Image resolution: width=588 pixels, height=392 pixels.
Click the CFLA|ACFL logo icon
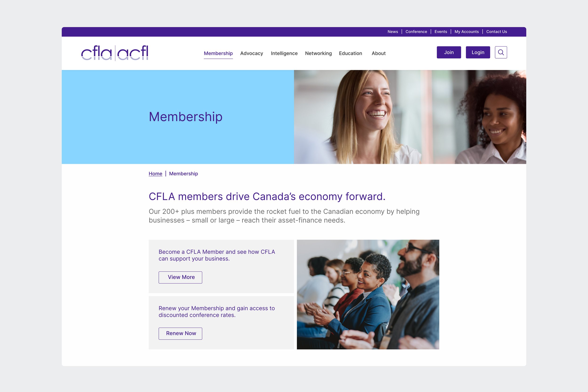coord(115,53)
